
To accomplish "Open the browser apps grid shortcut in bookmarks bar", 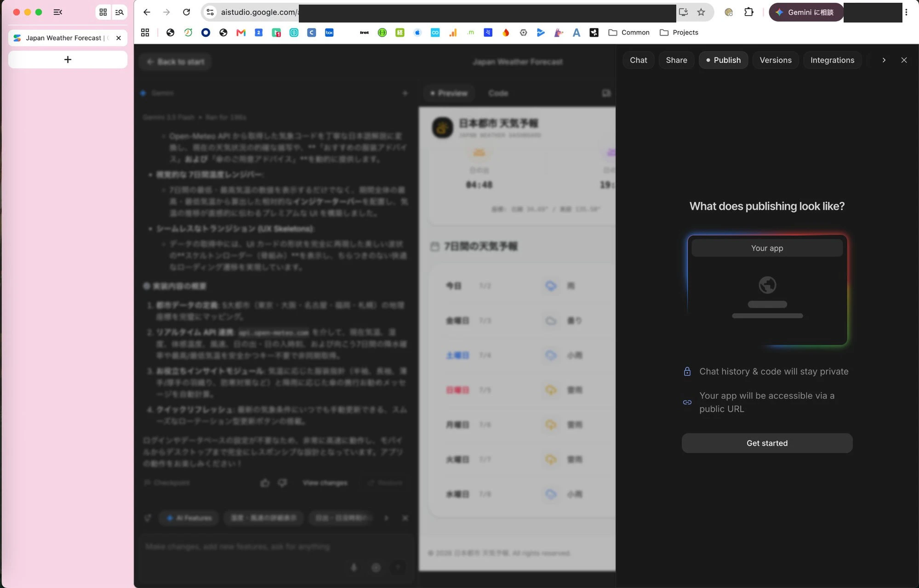I will point(145,33).
